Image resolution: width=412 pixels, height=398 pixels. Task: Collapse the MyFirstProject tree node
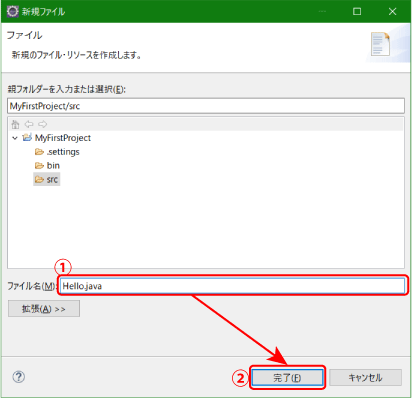(15, 138)
